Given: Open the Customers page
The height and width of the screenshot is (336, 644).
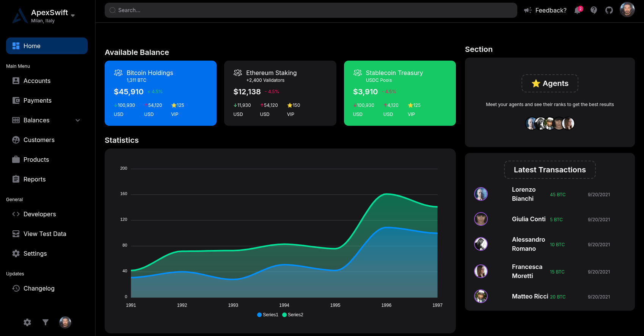Looking at the screenshot, I should pos(39,140).
